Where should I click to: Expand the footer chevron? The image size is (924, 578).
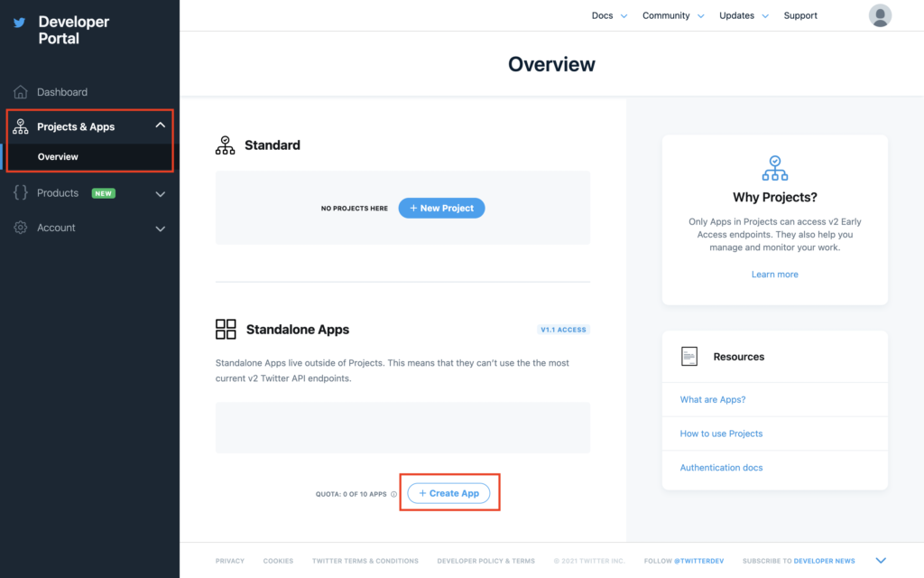(881, 560)
